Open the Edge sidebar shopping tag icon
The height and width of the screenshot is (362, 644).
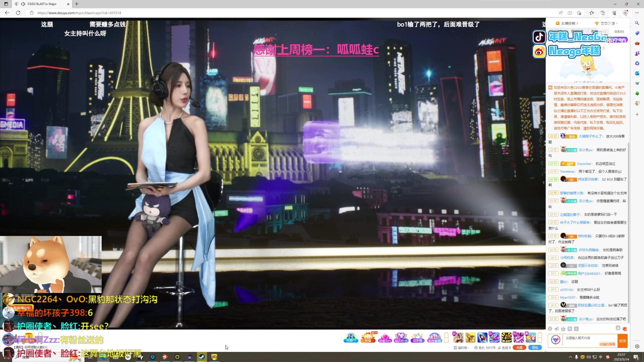(637, 33)
